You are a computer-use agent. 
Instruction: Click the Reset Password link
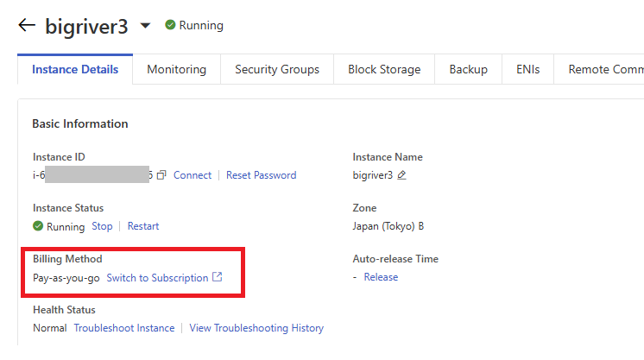[x=261, y=175]
